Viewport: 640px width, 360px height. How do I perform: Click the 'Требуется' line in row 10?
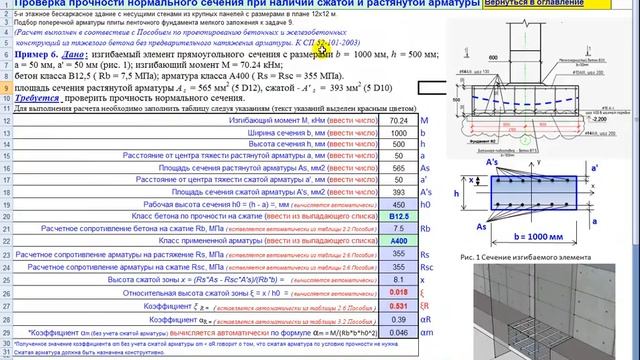(130, 98)
